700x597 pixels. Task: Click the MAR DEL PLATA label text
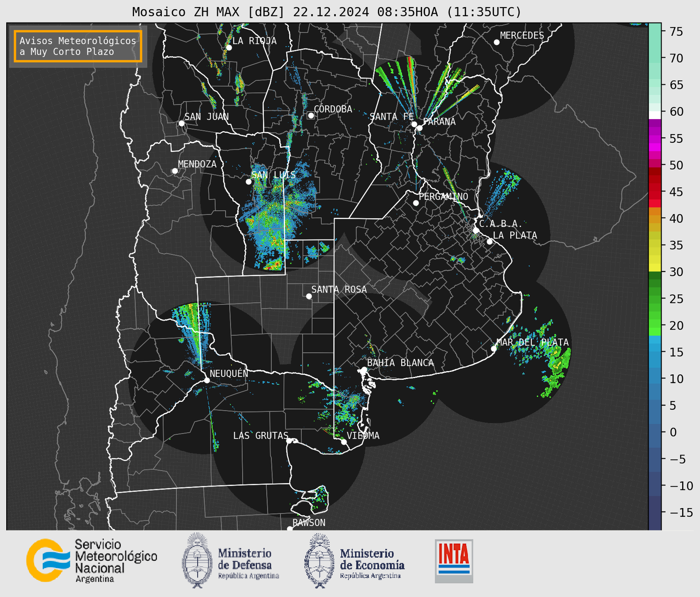point(532,342)
